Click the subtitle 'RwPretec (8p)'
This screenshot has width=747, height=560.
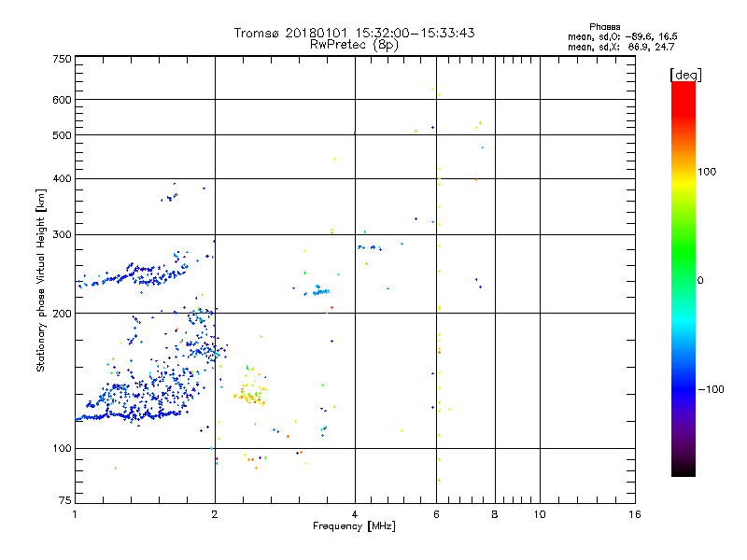tap(354, 45)
